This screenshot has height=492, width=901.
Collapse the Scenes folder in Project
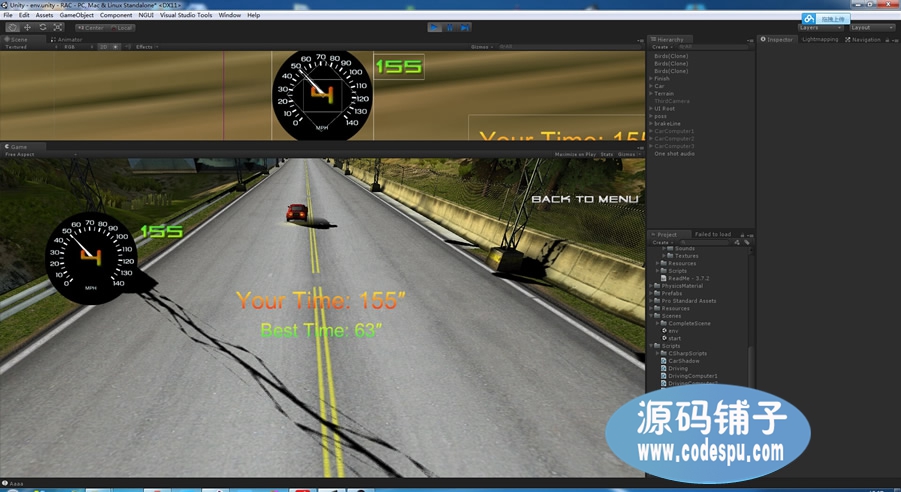pyautogui.click(x=652, y=316)
